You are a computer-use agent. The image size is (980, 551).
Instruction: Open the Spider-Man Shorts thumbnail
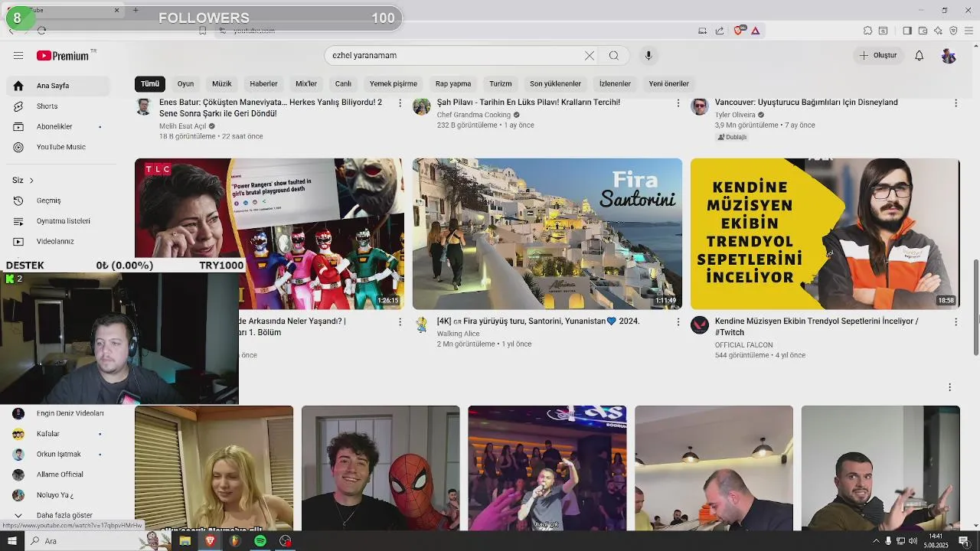(381, 468)
